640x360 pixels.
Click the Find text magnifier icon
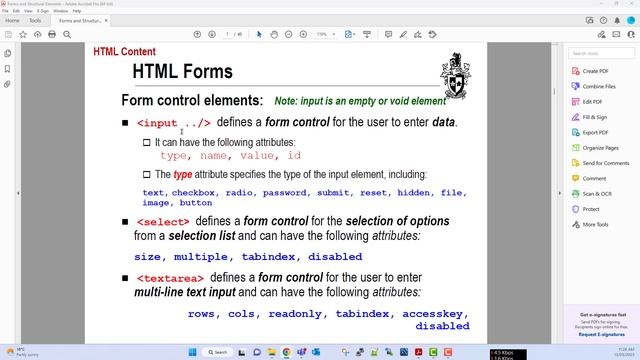tap(67, 35)
